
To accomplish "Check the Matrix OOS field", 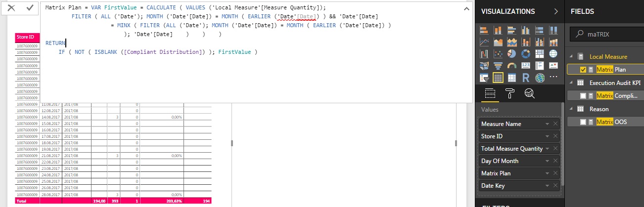I will 583,122.
